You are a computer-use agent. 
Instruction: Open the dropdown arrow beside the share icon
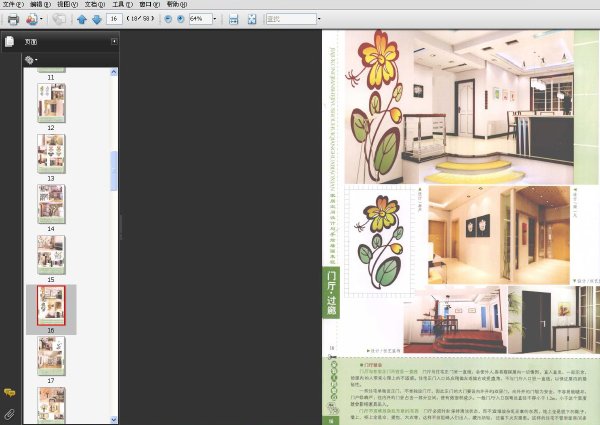point(41,19)
